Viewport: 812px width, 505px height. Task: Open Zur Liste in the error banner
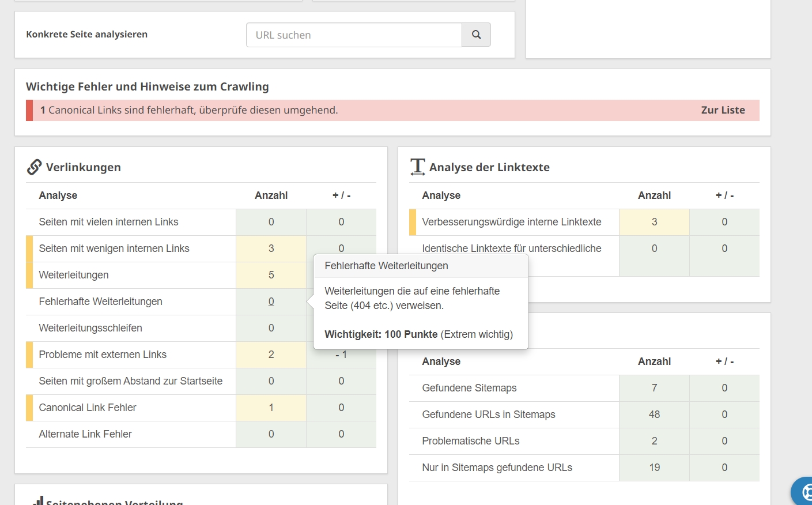coord(723,110)
